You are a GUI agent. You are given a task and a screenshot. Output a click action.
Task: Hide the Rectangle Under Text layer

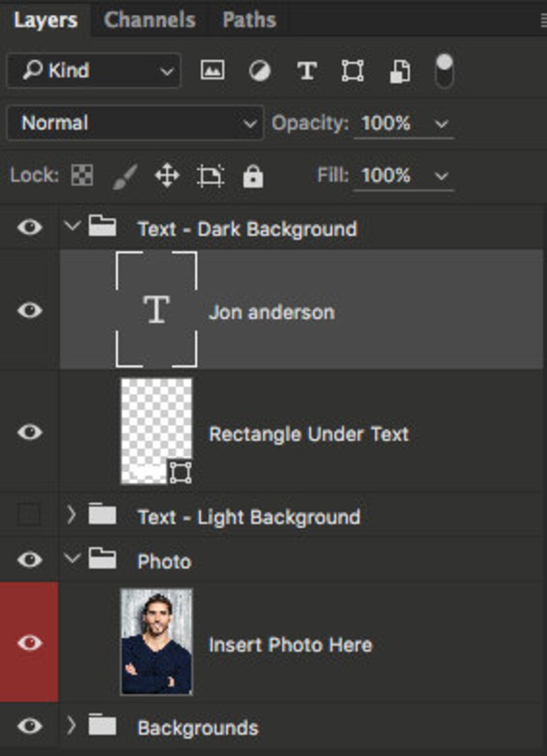coord(30,431)
